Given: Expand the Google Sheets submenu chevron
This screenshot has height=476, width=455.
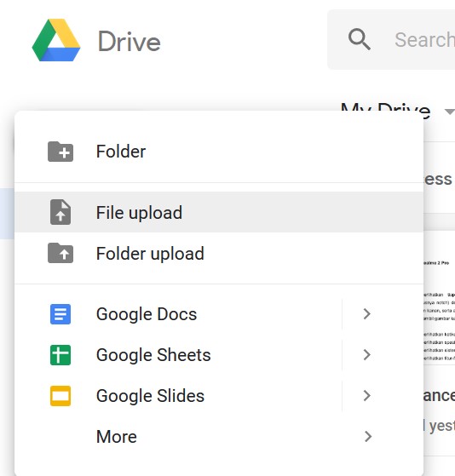Looking at the screenshot, I should click(x=367, y=355).
